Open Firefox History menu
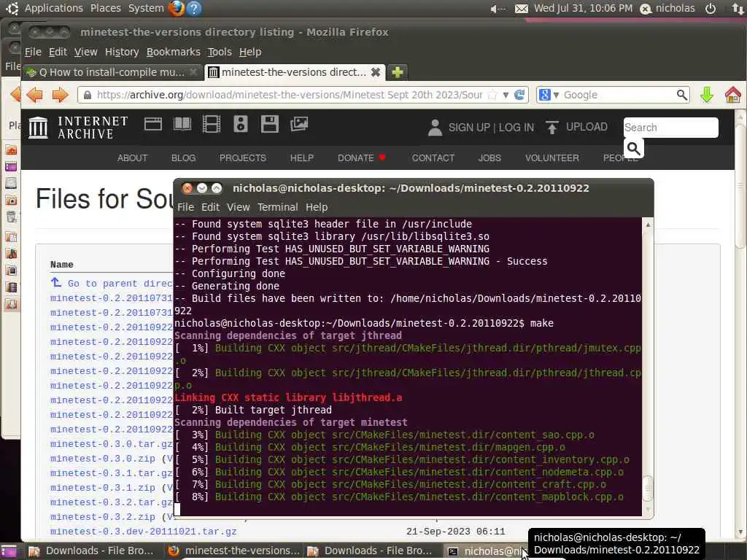This screenshot has width=747, height=560. pos(122,52)
